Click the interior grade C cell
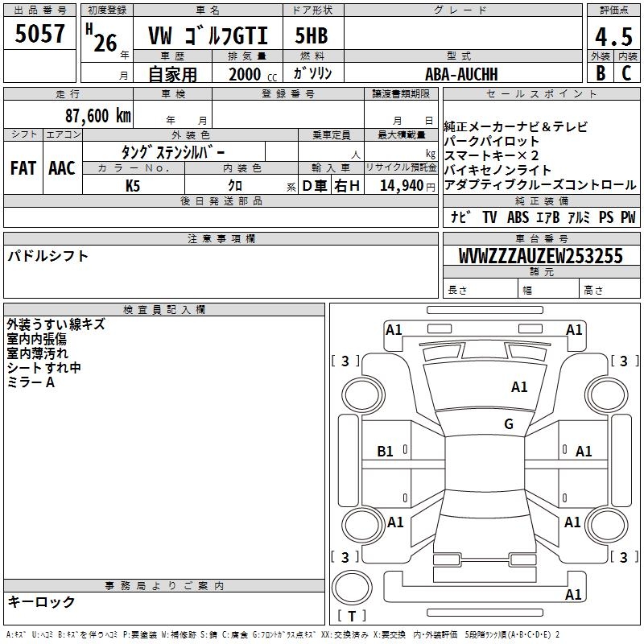 click(x=626, y=73)
